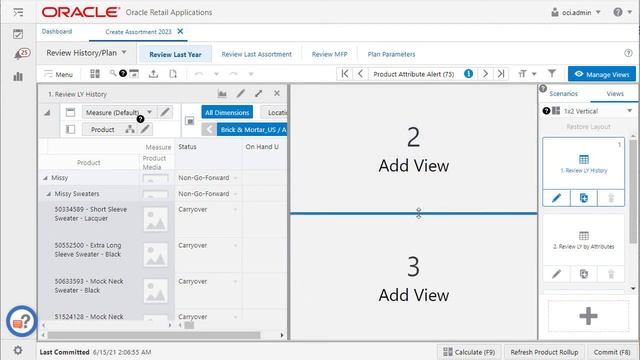This screenshot has height=360, width=640.
Task: Click the search magnifier toolbar icon
Action: [x=113, y=73]
